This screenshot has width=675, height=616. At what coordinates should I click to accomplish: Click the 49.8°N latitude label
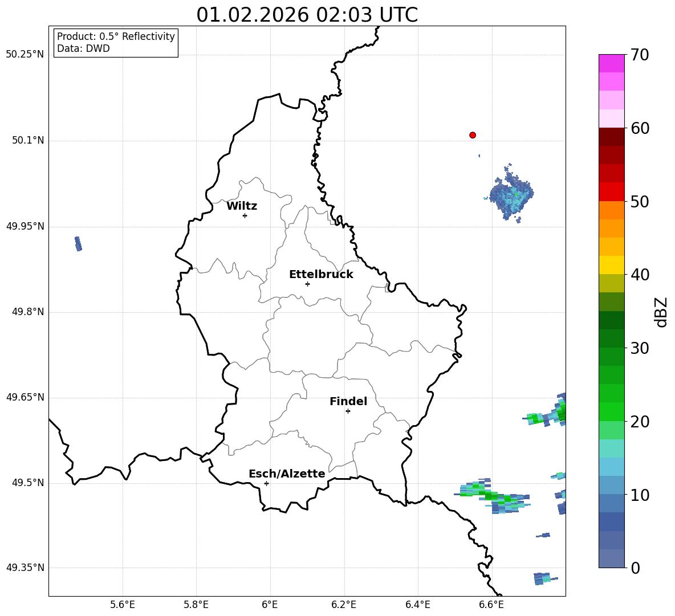28,312
